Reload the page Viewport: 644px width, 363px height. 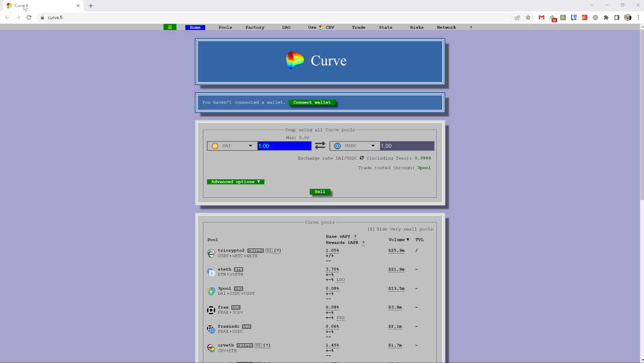(29, 17)
